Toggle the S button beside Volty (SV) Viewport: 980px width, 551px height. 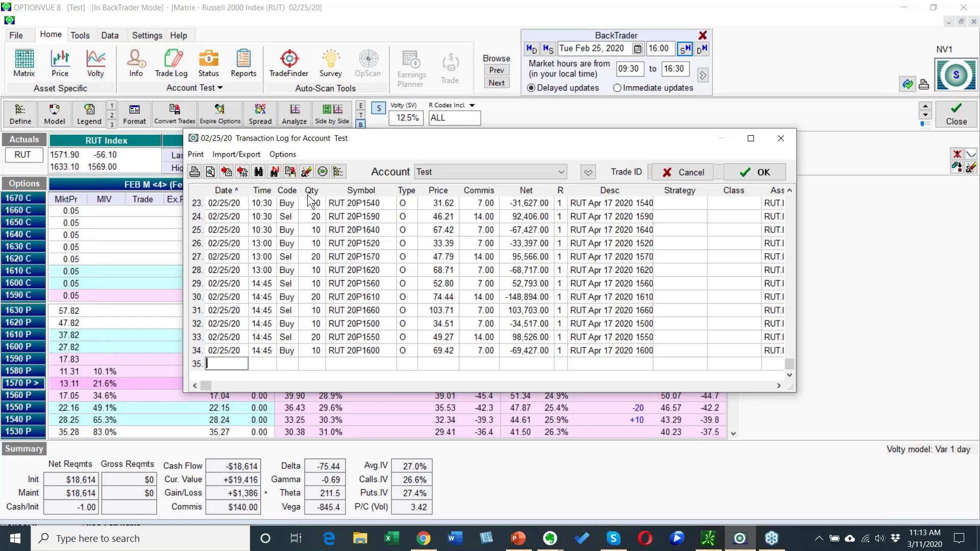point(379,108)
